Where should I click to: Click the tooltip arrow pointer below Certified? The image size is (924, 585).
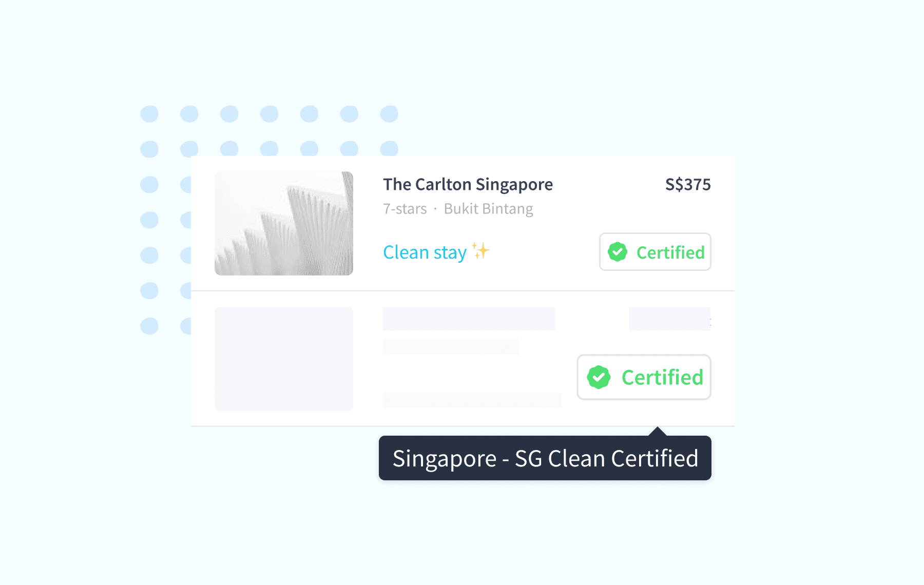tap(658, 431)
